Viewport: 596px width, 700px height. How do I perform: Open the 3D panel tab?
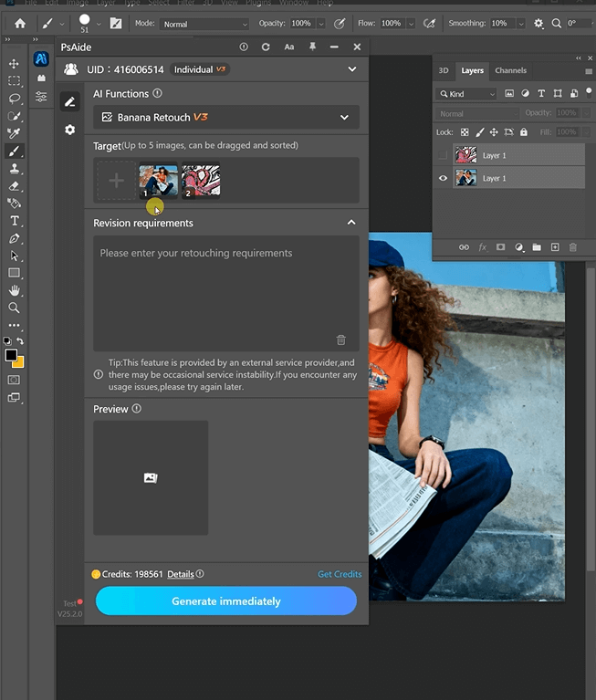pos(444,70)
